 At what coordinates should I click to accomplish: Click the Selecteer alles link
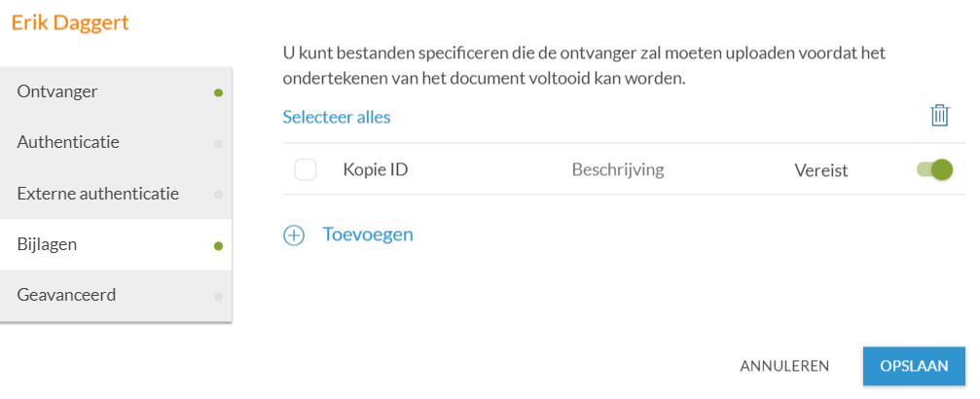[x=337, y=117]
